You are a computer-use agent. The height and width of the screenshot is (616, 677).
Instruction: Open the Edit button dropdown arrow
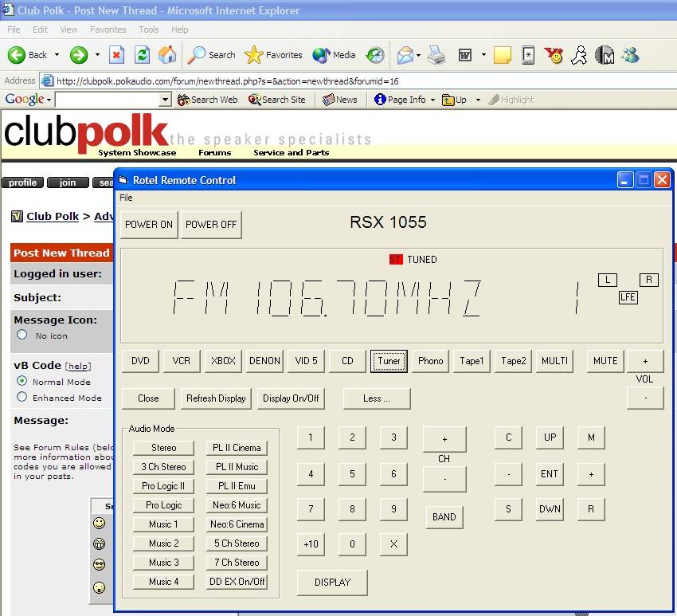[483, 55]
